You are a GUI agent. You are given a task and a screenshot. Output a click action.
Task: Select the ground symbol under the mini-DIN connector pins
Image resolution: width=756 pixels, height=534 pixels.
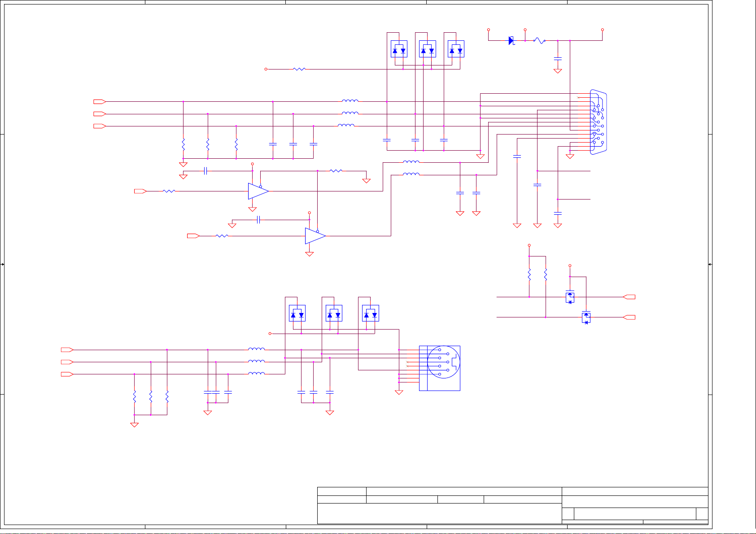(399, 392)
